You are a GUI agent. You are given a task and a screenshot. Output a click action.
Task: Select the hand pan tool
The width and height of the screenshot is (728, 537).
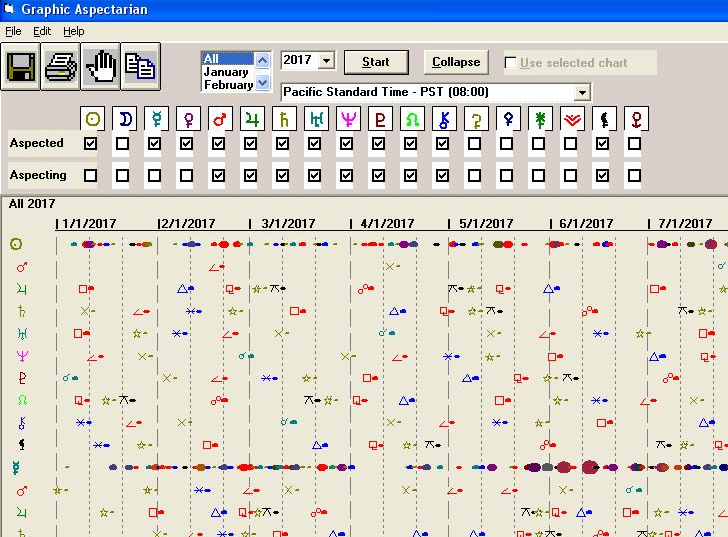click(x=102, y=68)
